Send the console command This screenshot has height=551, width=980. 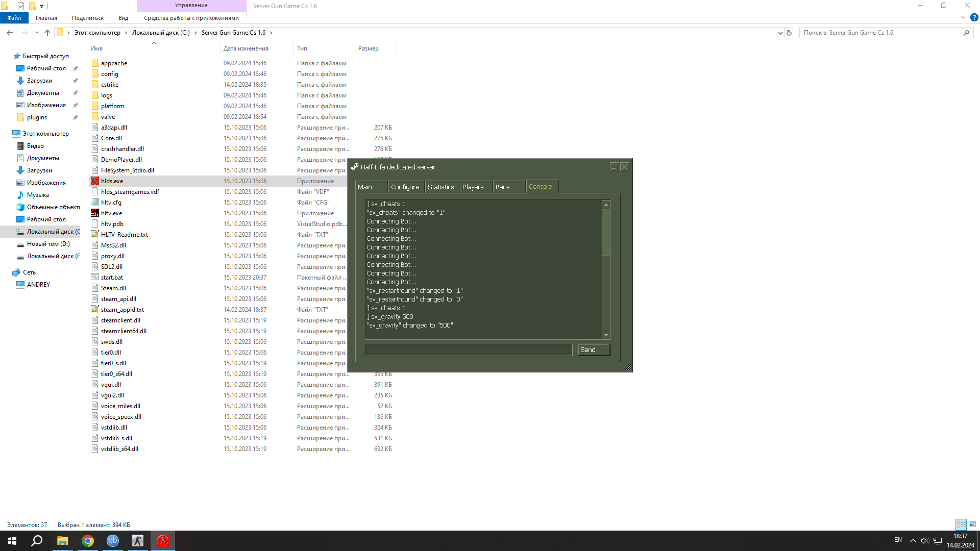pyautogui.click(x=594, y=349)
